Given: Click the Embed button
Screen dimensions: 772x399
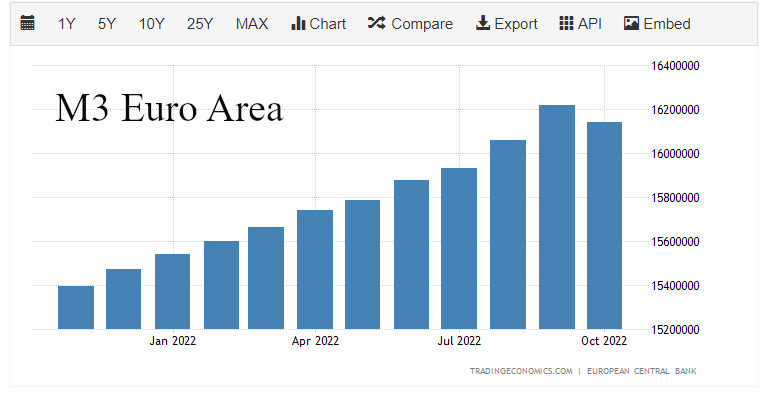Looking at the screenshot, I should point(657,24).
